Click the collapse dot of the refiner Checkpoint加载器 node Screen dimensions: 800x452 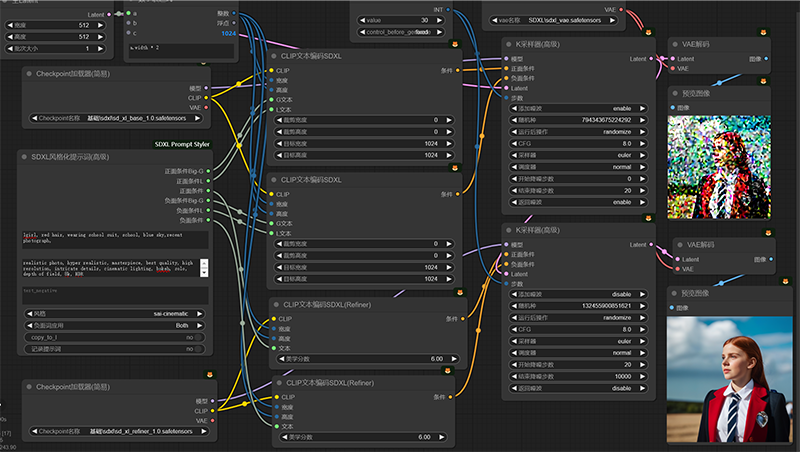click(x=29, y=387)
